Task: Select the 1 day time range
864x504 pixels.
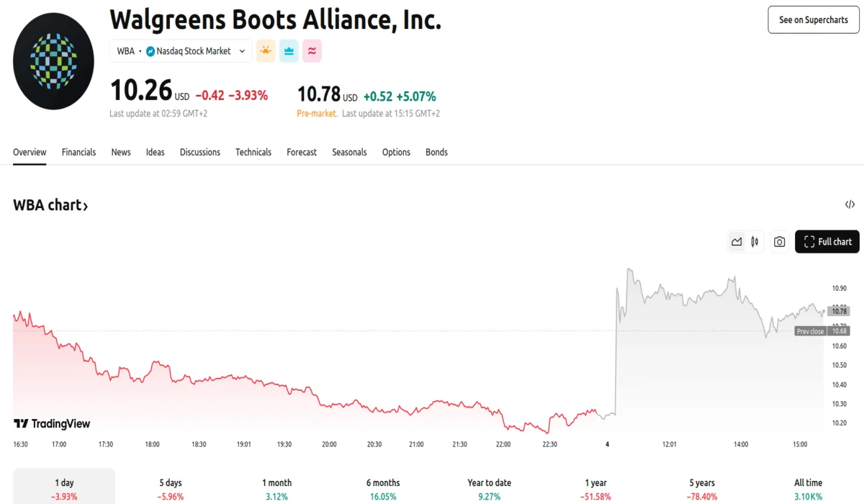Action: [x=64, y=489]
